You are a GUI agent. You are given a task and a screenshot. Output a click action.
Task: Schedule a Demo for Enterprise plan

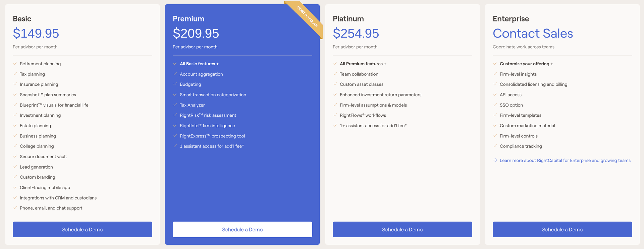(562, 230)
